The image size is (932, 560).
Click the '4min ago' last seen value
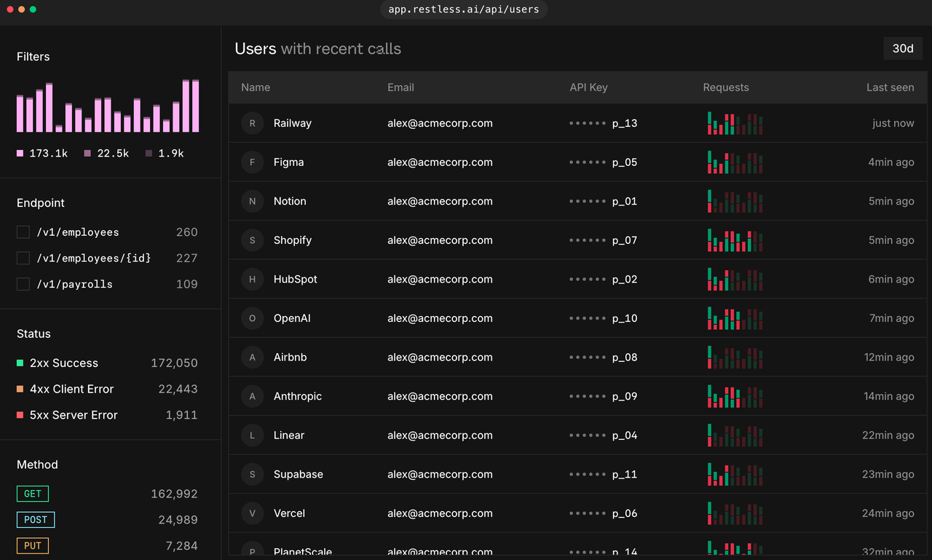[x=891, y=162]
